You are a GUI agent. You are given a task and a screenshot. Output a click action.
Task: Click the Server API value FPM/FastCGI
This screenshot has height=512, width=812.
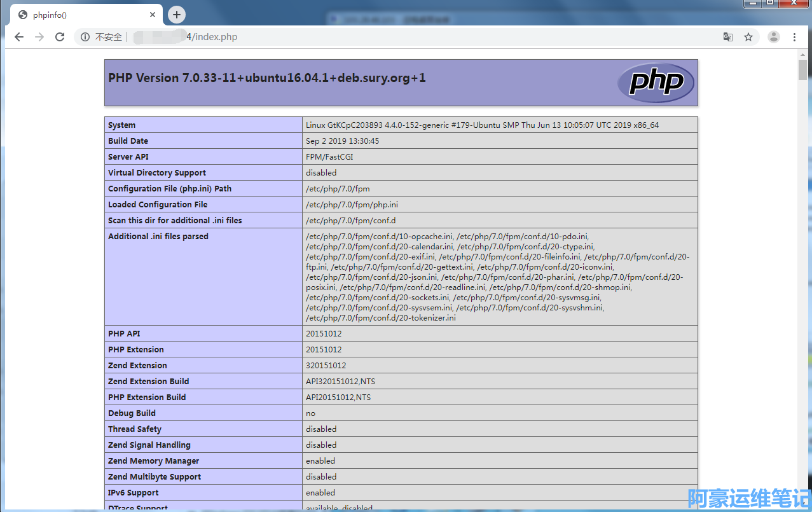coord(329,157)
